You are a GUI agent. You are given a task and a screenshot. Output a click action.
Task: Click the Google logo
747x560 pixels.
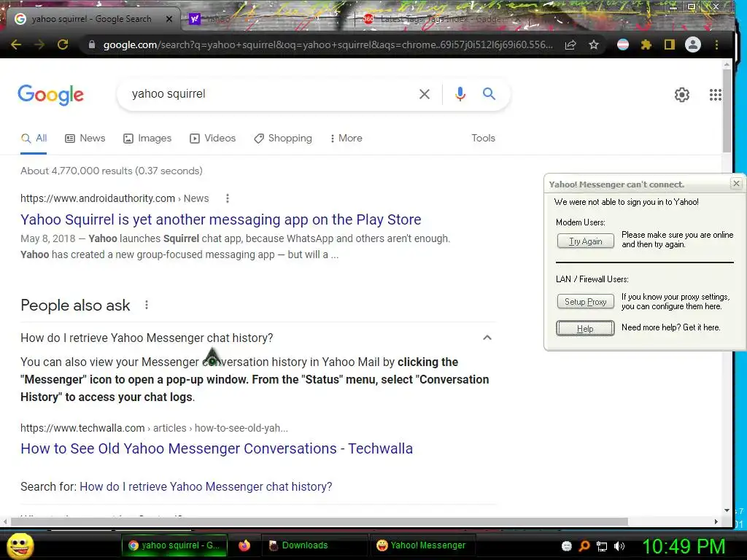50,95
